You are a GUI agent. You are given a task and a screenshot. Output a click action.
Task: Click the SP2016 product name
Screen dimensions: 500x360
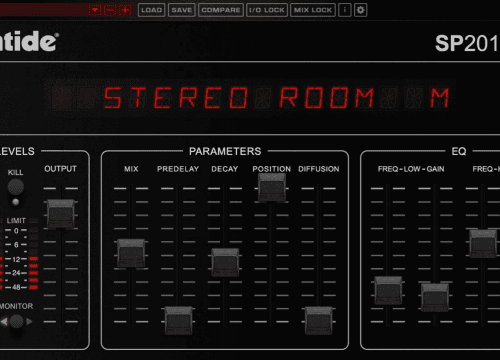pyautogui.click(x=467, y=43)
